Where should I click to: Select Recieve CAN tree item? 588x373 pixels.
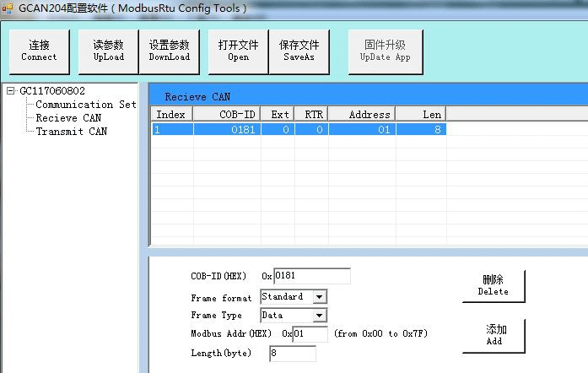(x=67, y=118)
